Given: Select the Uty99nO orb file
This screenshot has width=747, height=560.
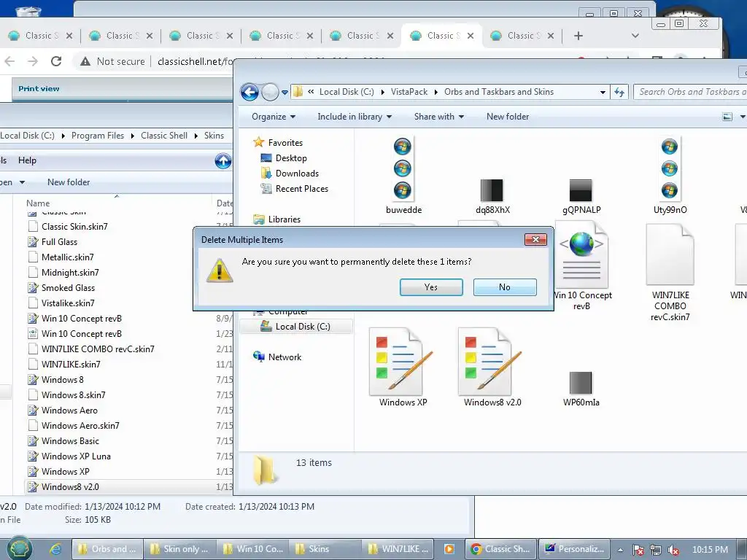Looking at the screenshot, I should click(670, 175).
